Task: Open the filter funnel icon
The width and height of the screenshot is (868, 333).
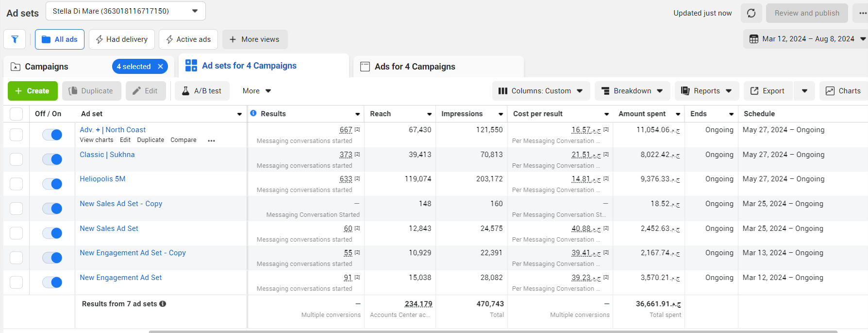Action: [15, 39]
